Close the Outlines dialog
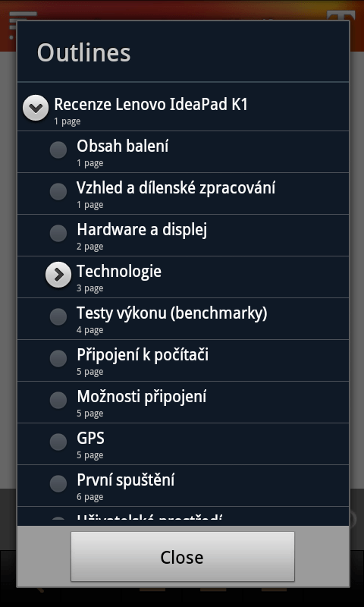The height and width of the screenshot is (607, 364). tap(183, 556)
